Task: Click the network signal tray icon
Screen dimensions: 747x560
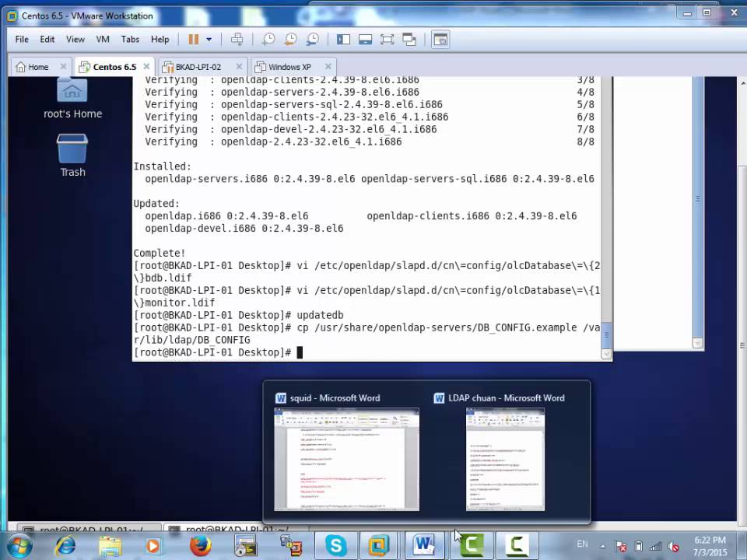Action: coord(655,547)
